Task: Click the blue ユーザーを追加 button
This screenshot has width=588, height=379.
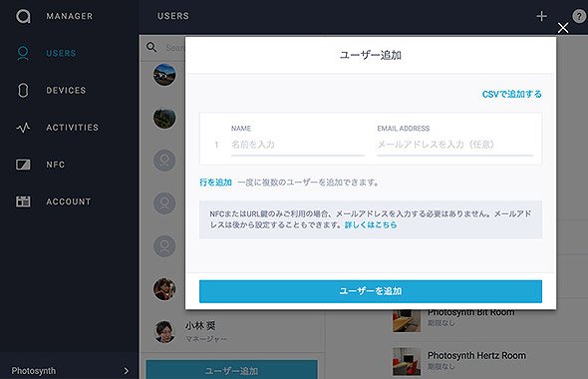Action: coord(371,291)
